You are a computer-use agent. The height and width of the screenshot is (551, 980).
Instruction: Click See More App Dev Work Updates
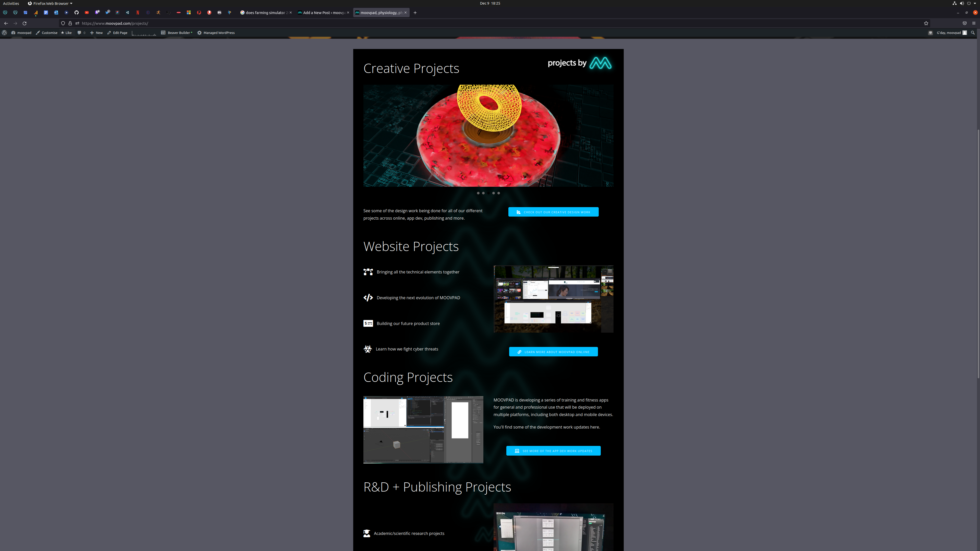point(553,450)
